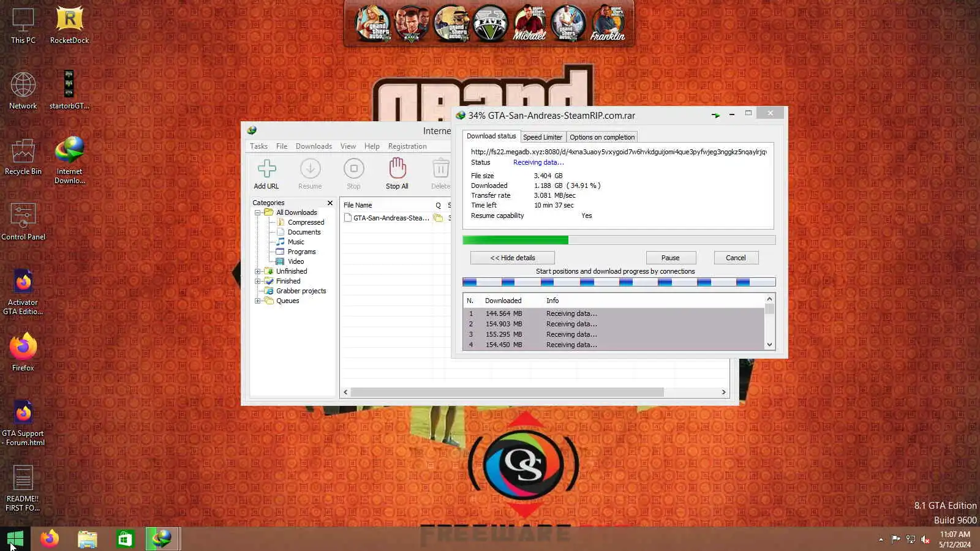Click the main download progress bar
Screen dimensions: 980x551
tap(619, 240)
